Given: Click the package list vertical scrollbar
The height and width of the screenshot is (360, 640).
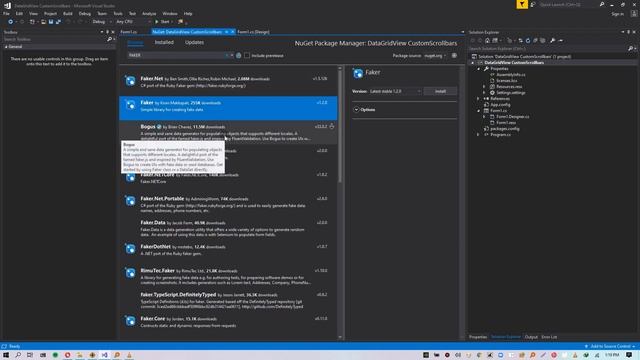Looking at the screenshot, I should 340,127.
